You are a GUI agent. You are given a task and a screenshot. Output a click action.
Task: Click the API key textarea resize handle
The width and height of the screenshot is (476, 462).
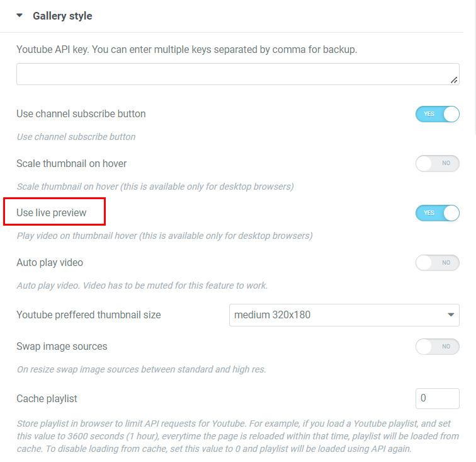coord(455,81)
